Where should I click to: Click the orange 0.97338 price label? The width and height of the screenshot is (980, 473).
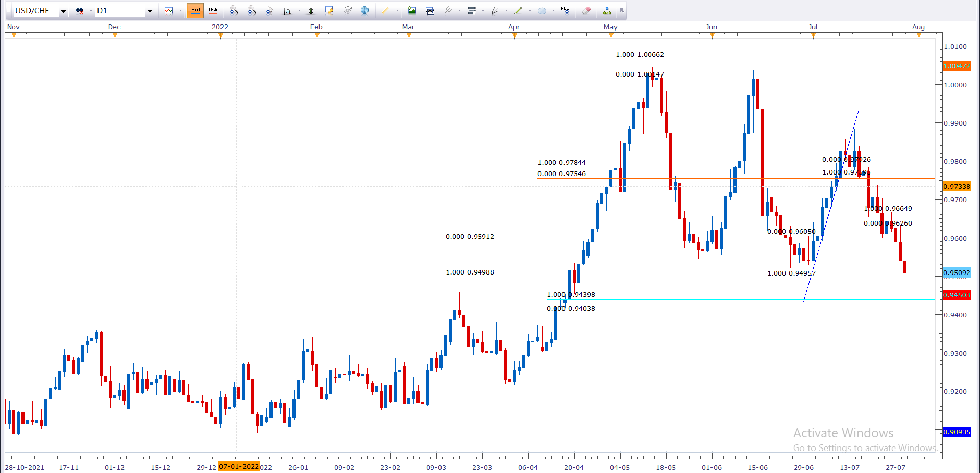pyautogui.click(x=957, y=187)
